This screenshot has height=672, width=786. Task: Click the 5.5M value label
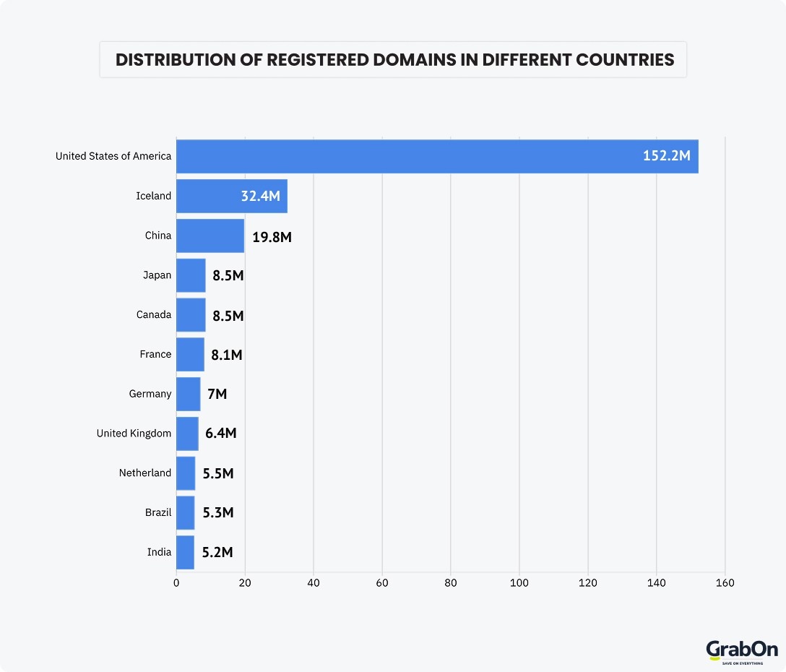[x=218, y=473]
